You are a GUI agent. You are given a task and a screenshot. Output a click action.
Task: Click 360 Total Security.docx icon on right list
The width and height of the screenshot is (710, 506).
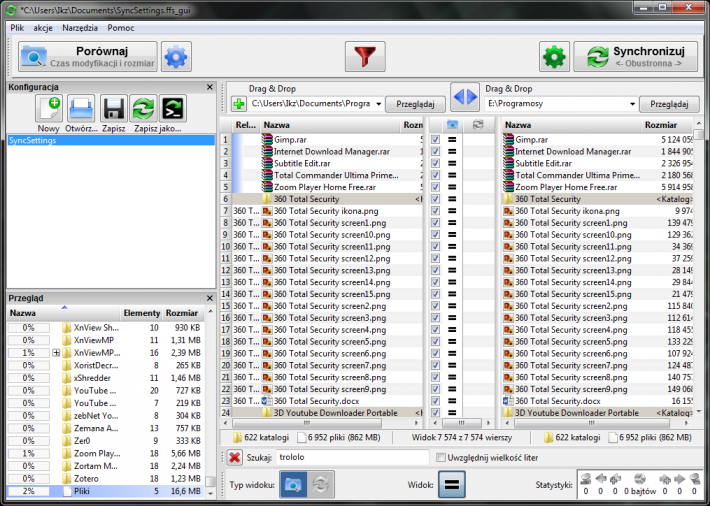pyautogui.click(x=509, y=401)
